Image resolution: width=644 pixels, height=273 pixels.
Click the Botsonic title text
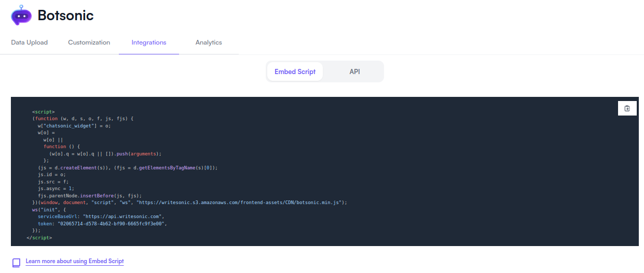65,16
